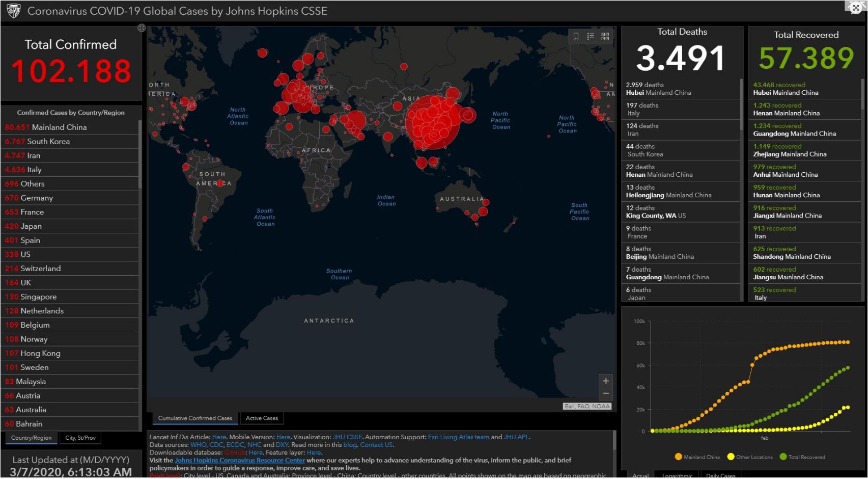Click 9 deaths France entry
The height and width of the screenshot is (479, 868).
(x=681, y=232)
